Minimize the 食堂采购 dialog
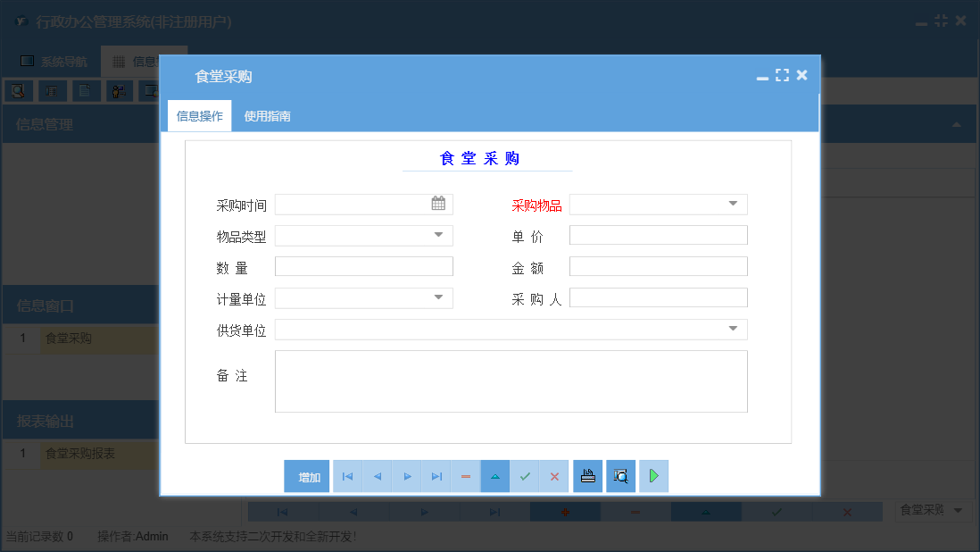 click(x=762, y=78)
